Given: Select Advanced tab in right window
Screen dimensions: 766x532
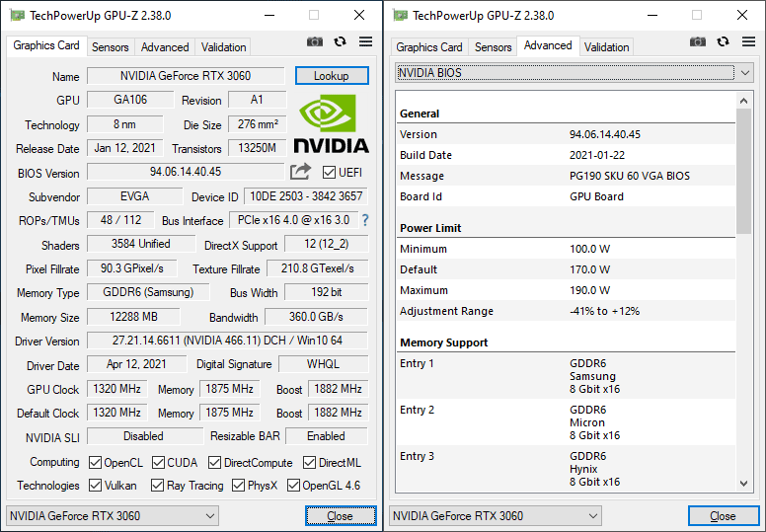Looking at the screenshot, I should (548, 46).
